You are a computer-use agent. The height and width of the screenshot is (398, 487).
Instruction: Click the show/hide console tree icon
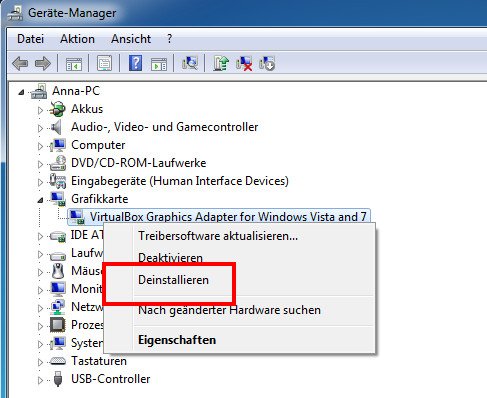[74, 63]
